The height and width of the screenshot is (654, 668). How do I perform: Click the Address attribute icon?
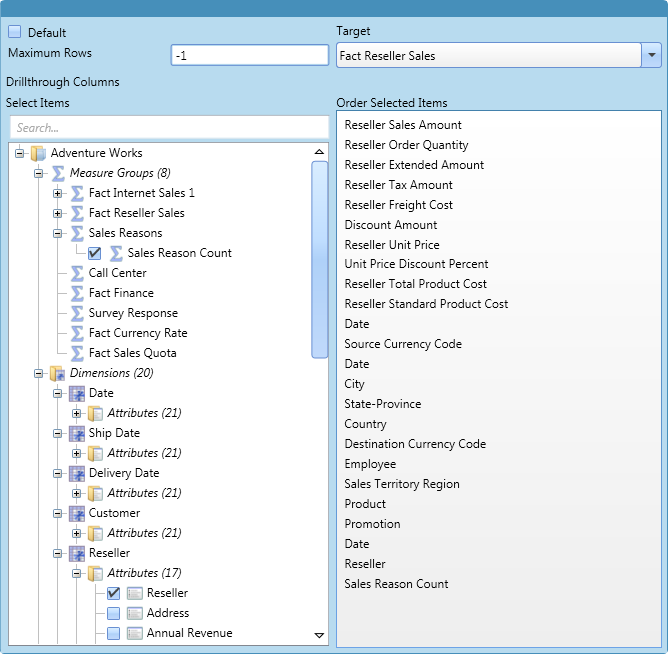coord(135,614)
